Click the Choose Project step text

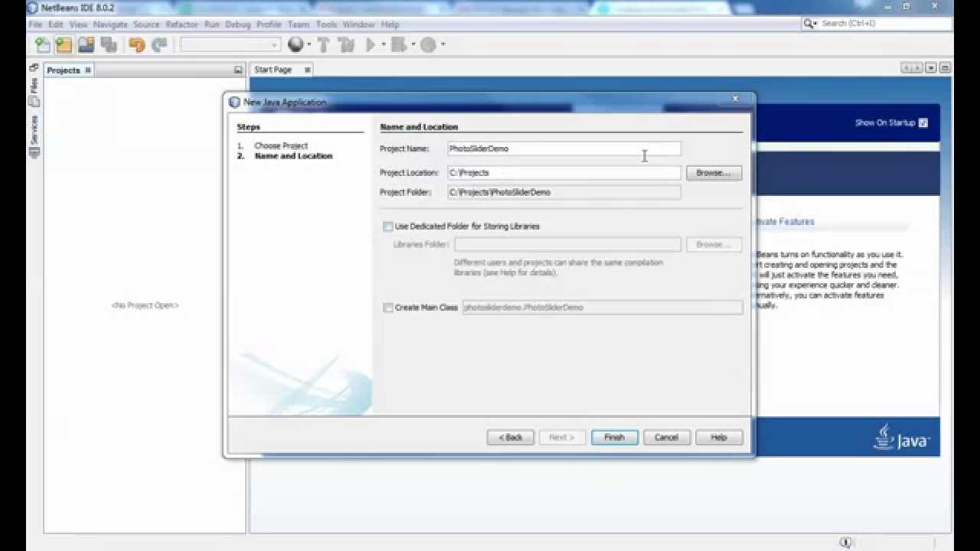(x=281, y=145)
